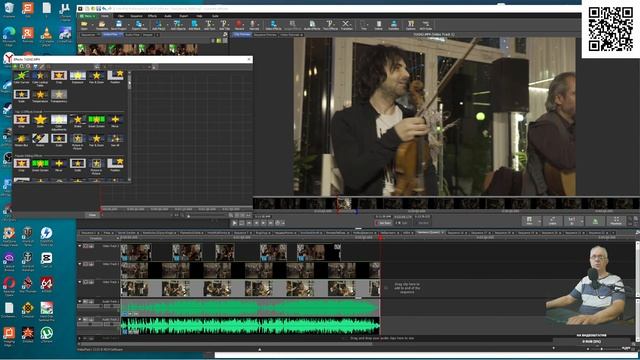Click the Add Text toolbar icon
640x360 pixels.
click(x=209, y=24)
